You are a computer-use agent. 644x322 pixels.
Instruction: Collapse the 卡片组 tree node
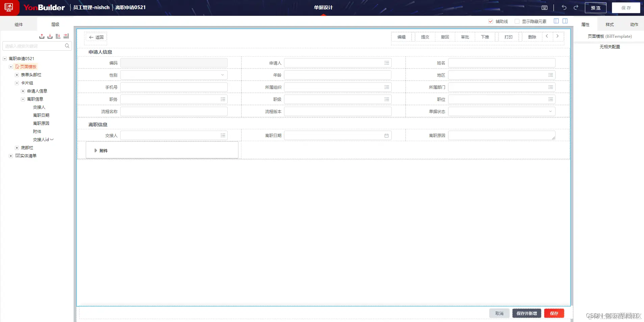[17, 83]
